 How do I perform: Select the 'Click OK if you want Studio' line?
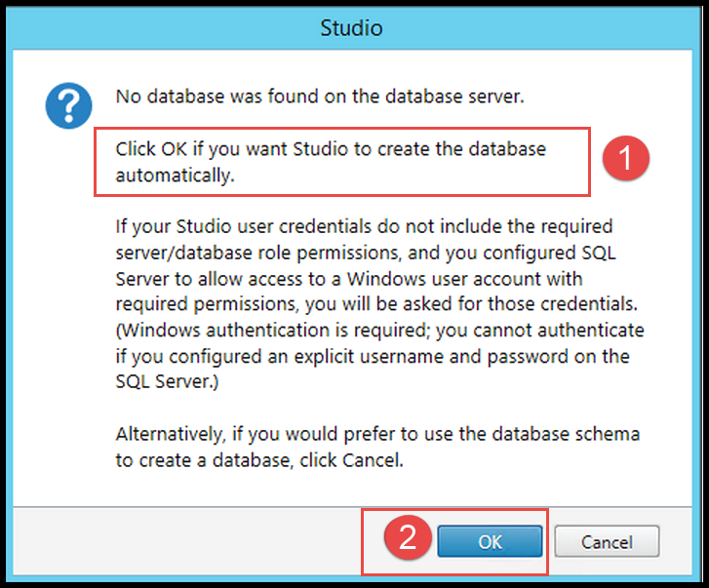click(x=331, y=149)
